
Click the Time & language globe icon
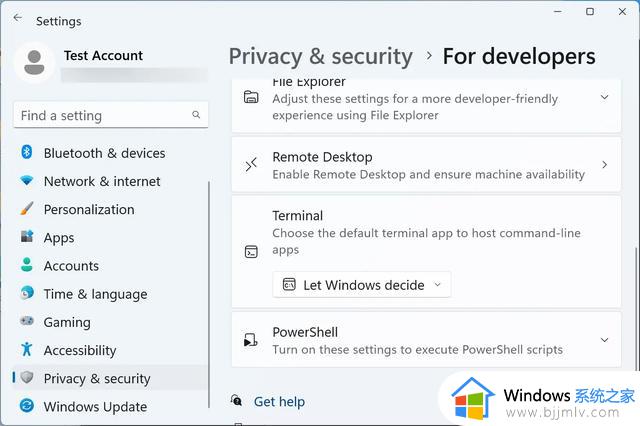tap(27, 293)
